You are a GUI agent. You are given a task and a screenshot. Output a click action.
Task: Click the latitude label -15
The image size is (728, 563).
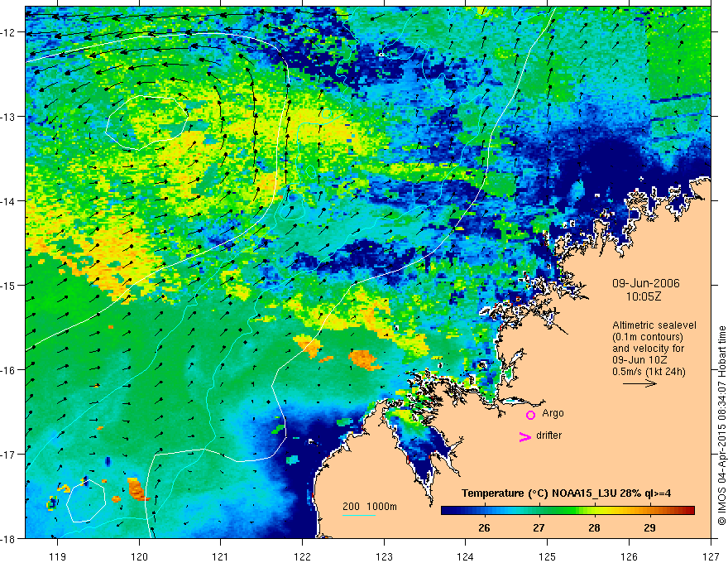coord(8,285)
